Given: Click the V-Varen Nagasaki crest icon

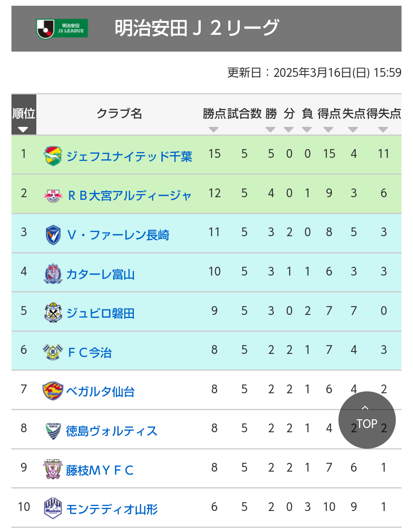Looking at the screenshot, I should pyautogui.click(x=53, y=235).
